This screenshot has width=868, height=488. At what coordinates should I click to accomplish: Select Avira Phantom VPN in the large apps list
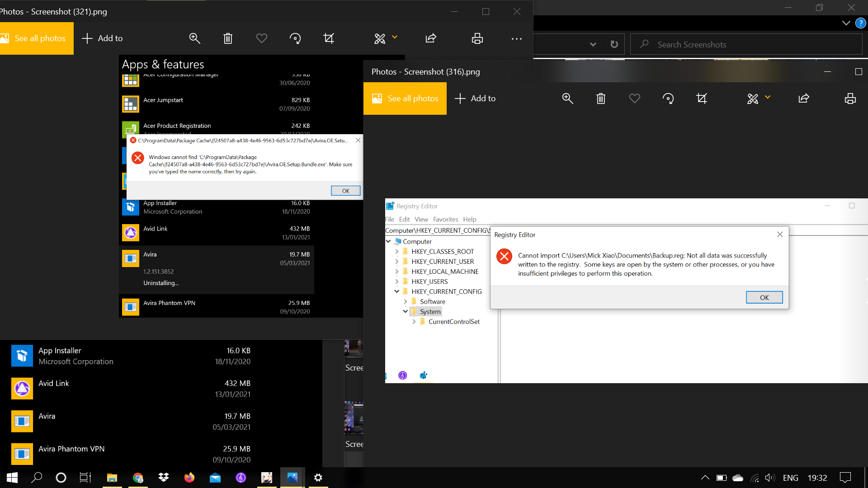(x=131, y=454)
